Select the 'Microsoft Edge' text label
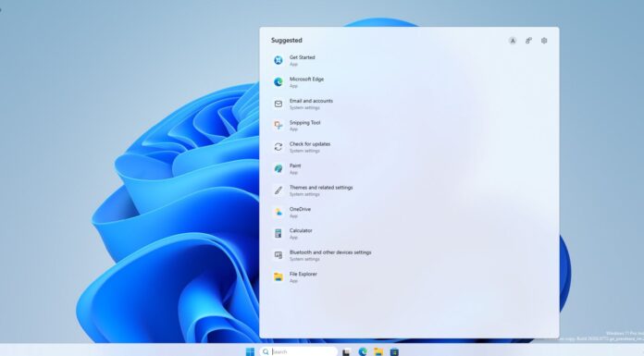 click(306, 80)
